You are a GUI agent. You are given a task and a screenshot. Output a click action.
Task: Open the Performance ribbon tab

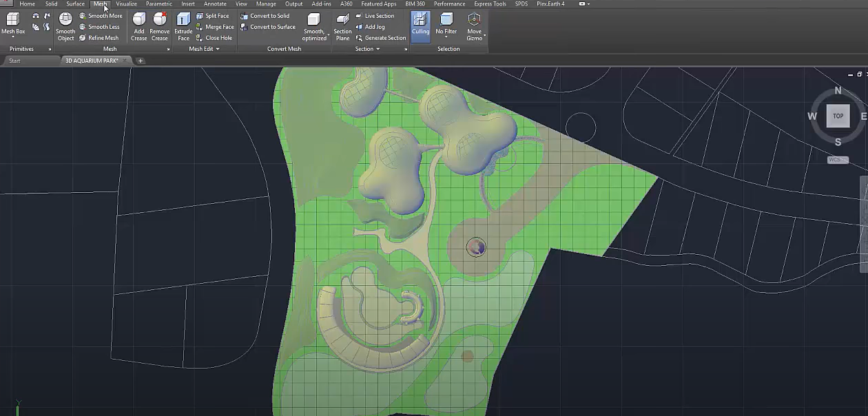(x=449, y=4)
